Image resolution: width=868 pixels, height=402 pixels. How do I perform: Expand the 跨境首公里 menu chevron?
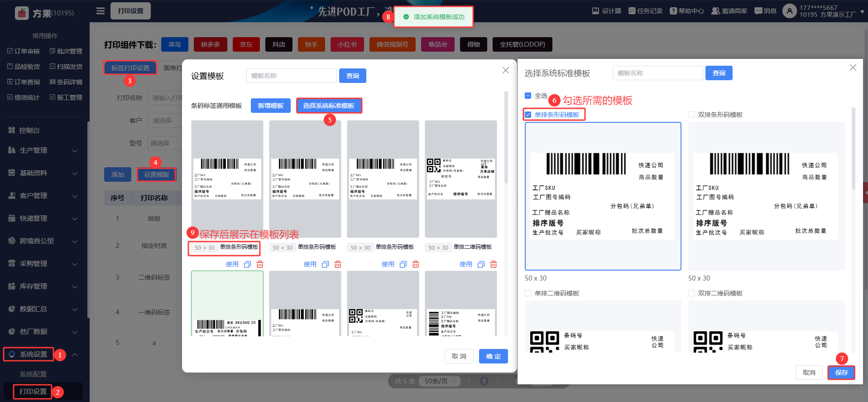75,241
